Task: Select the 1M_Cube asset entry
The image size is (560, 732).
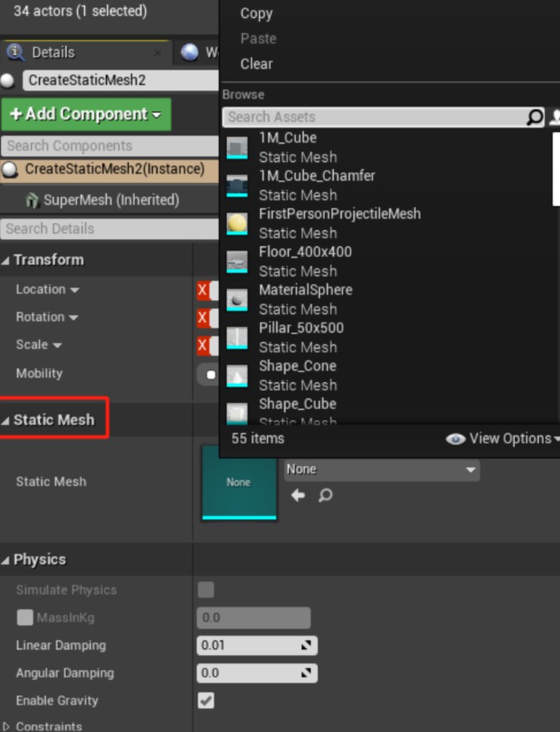Action: [x=388, y=147]
